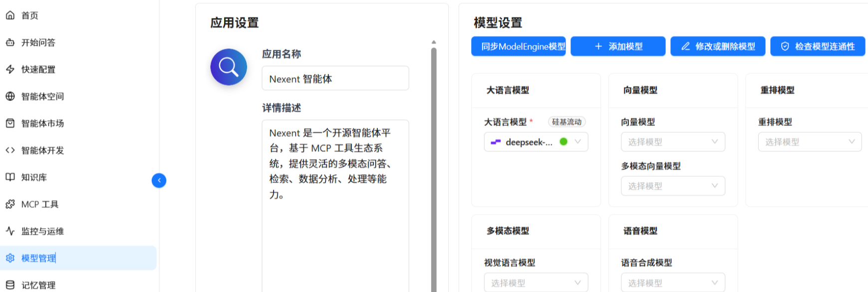Click 添加模型 button
This screenshot has height=292, width=868.
[x=618, y=46]
